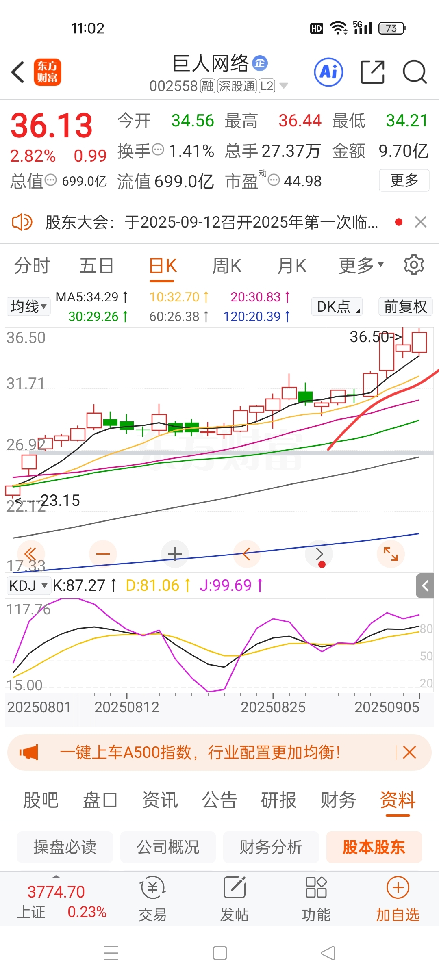
Task: Toggle 前复权 price adjustment
Action: pyautogui.click(x=405, y=306)
